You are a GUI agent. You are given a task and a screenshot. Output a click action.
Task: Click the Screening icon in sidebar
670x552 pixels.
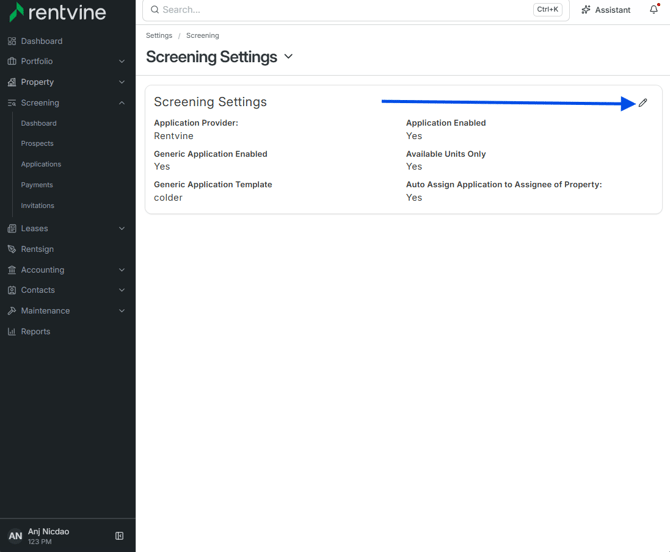[x=12, y=103]
